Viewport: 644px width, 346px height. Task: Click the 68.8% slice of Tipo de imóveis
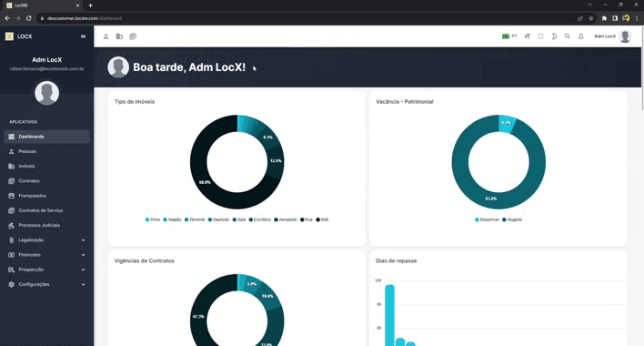pyautogui.click(x=205, y=182)
